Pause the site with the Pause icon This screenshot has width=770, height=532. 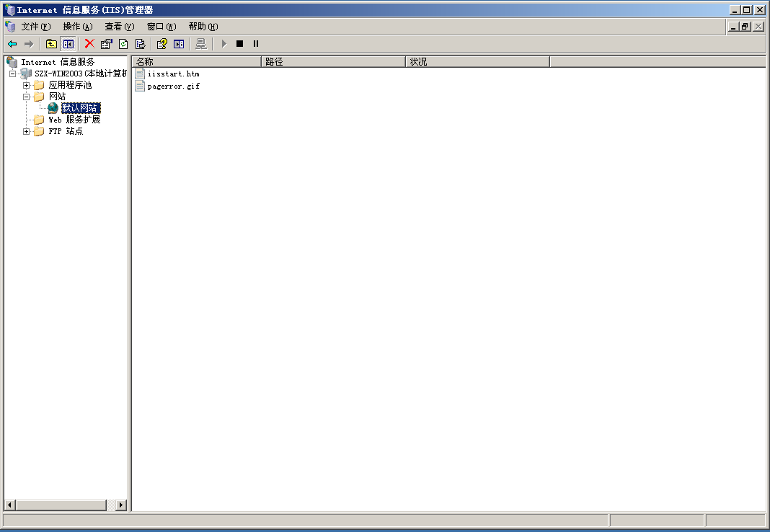pyautogui.click(x=256, y=44)
